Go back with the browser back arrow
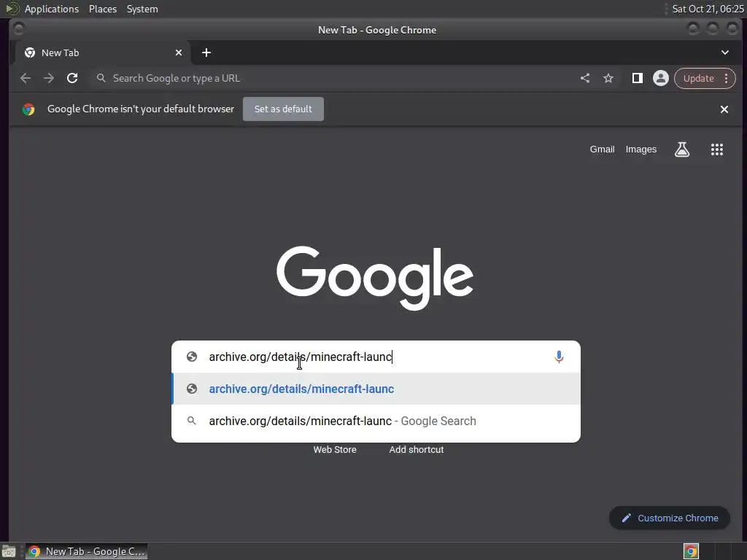This screenshot has width=747, height=560. point(26,78)
